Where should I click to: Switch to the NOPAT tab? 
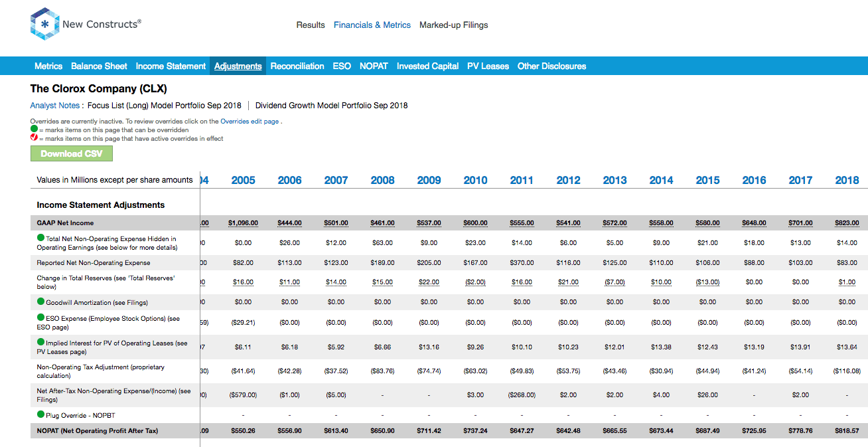coord(374,66)
